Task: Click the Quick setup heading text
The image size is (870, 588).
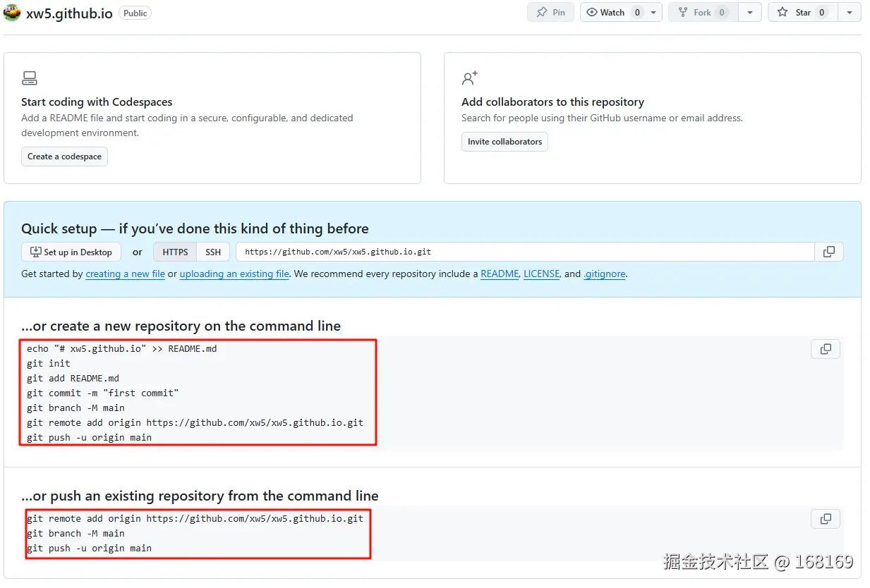Action: 195,228
